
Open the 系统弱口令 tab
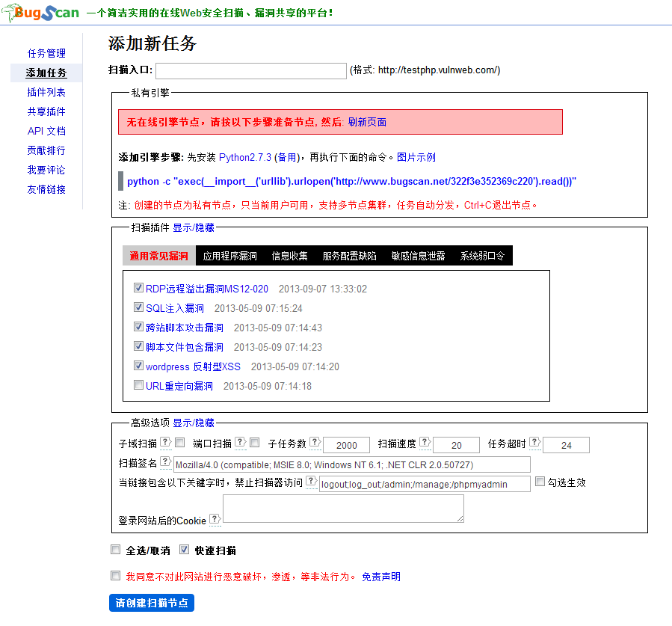(482, 256)
